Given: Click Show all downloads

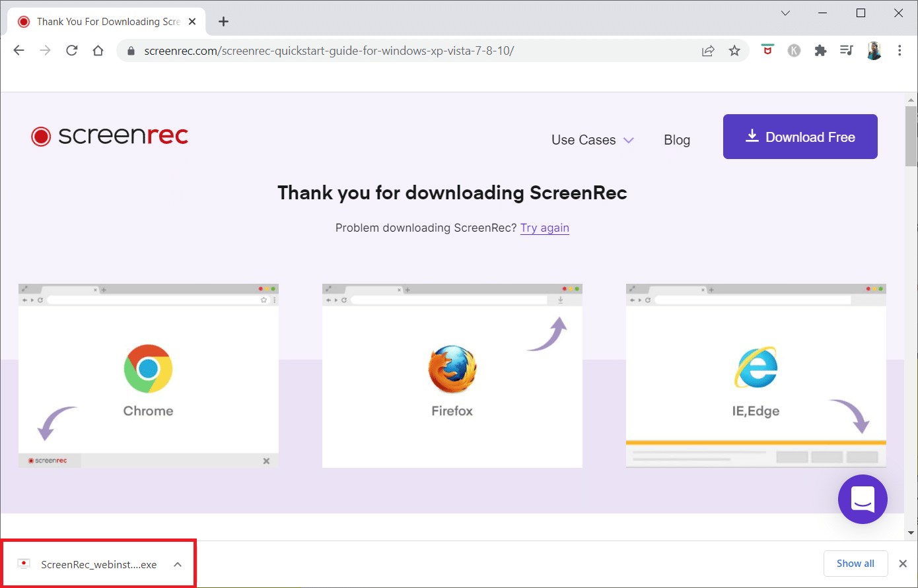Looking at the screenshot, I should (x=855, y=564).
